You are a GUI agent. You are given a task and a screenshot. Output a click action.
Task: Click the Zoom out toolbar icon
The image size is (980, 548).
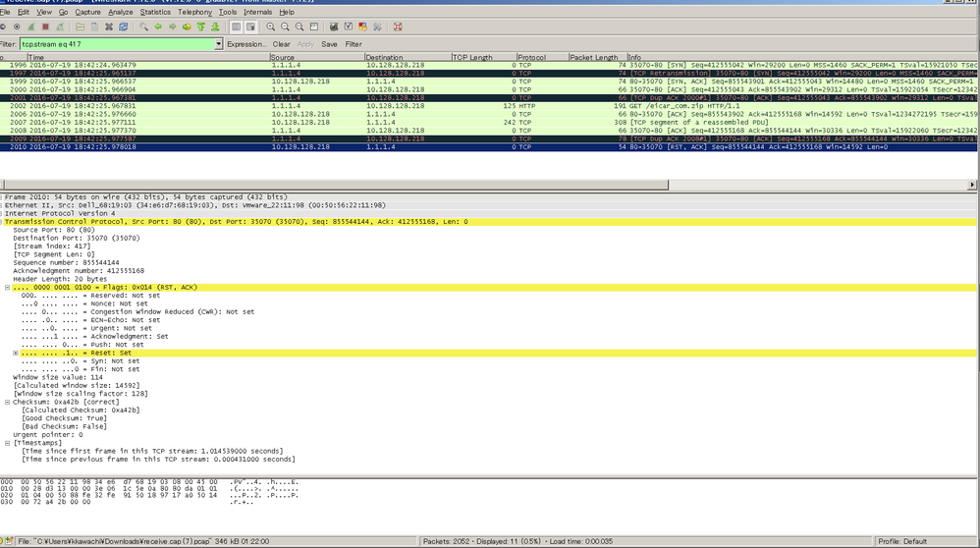(285, 27)
